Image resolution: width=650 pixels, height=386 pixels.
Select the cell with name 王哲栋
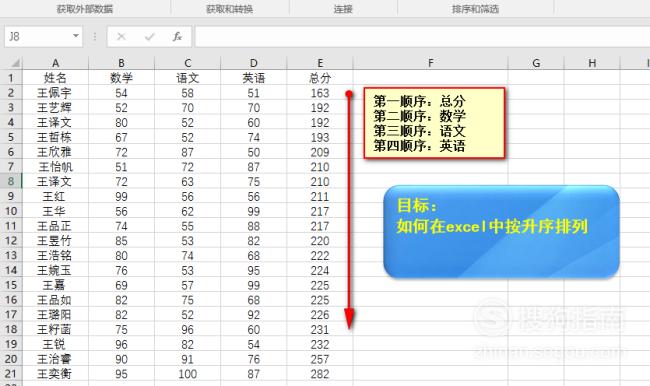point(55,137)
